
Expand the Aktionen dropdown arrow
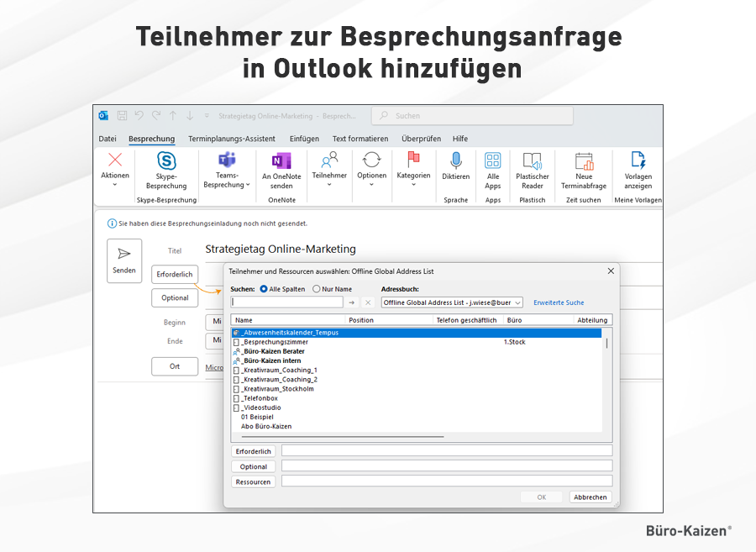115,185
